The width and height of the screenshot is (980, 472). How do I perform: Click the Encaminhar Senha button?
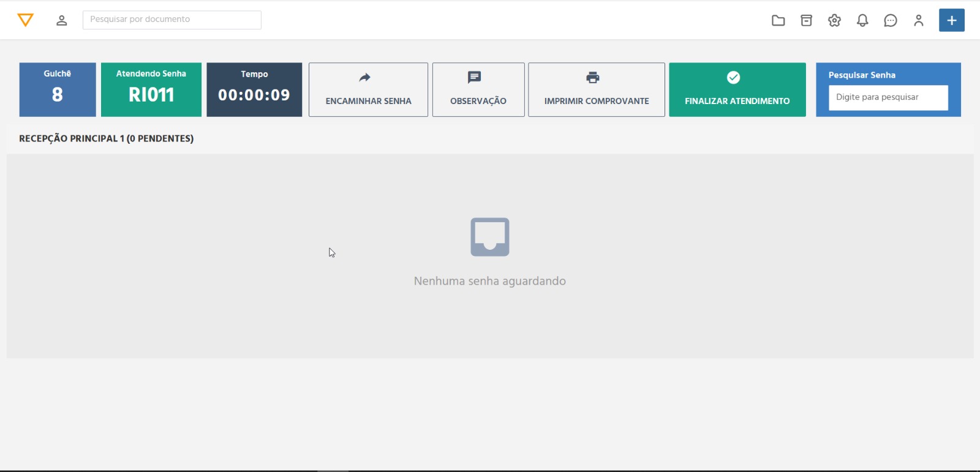[x=368, y=89]
